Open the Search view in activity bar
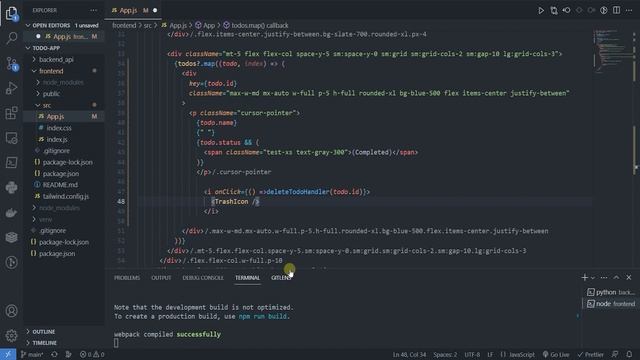The image size is (640, 360). 11,38
